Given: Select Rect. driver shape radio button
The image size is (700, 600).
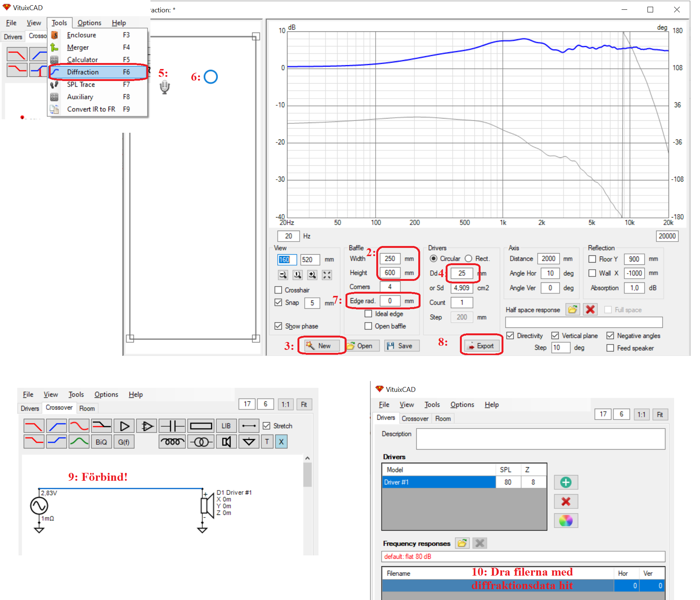Looking at the screenshot, I should 469,258.
